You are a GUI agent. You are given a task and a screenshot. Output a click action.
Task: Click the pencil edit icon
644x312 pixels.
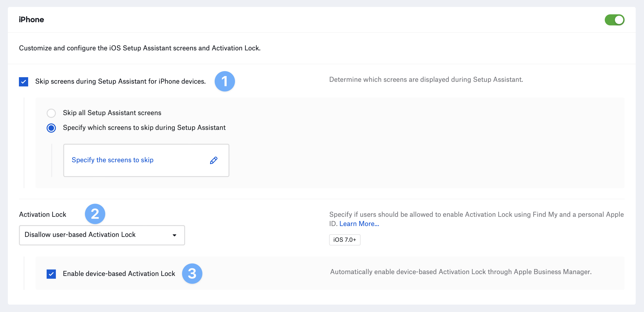pos(214,160)
